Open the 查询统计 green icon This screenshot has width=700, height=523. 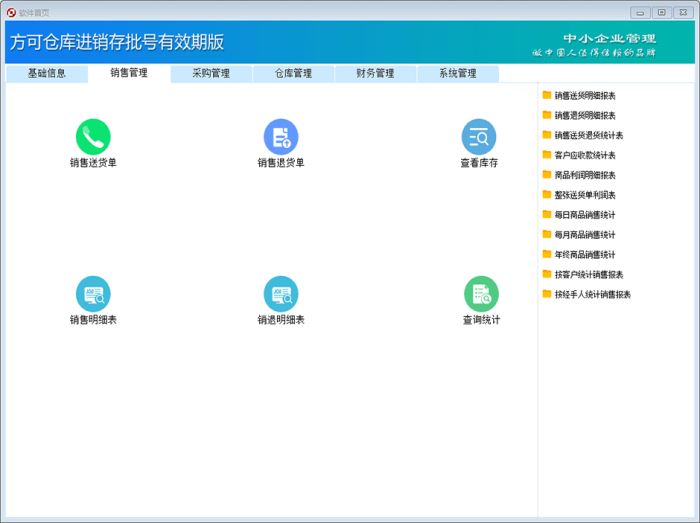click(481, 294)
